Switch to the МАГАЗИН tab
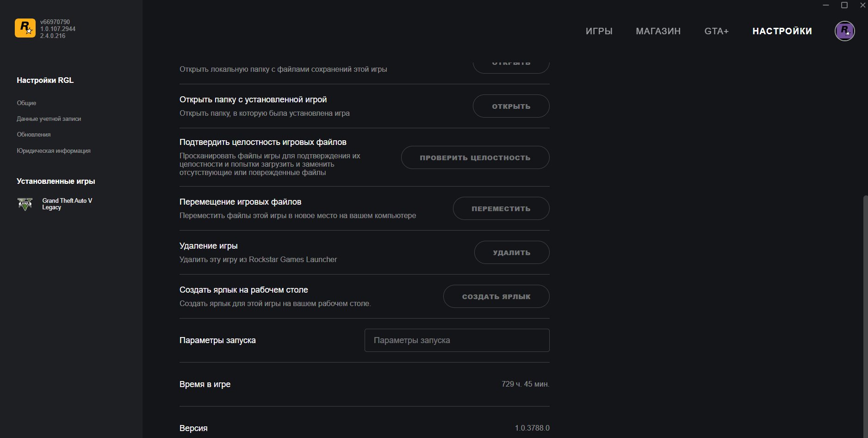Image resolution: width=868 pixels, height=438 pixels. 658,31
